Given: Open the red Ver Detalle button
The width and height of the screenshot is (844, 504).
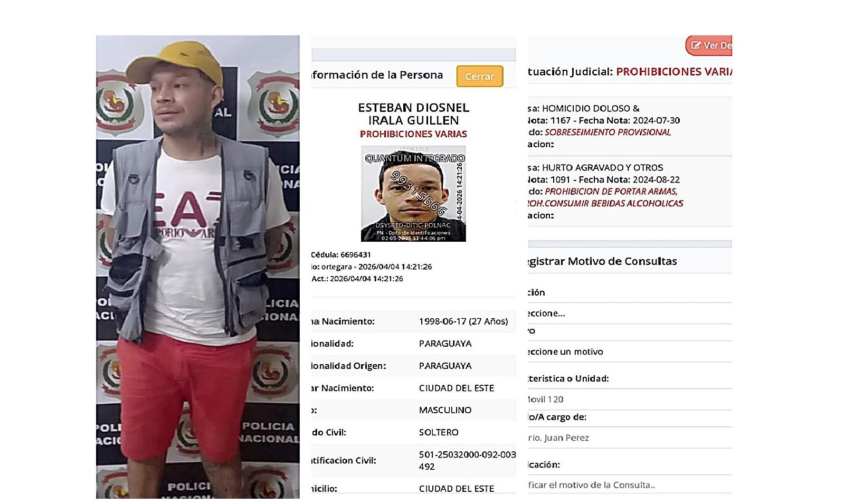Looking at the screenshot, I should (709, 45).
